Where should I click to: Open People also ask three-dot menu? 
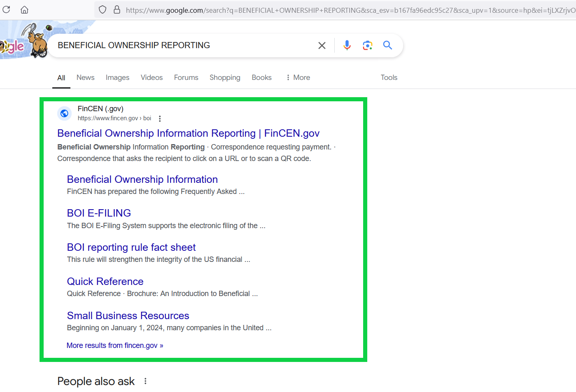[145, 381]
